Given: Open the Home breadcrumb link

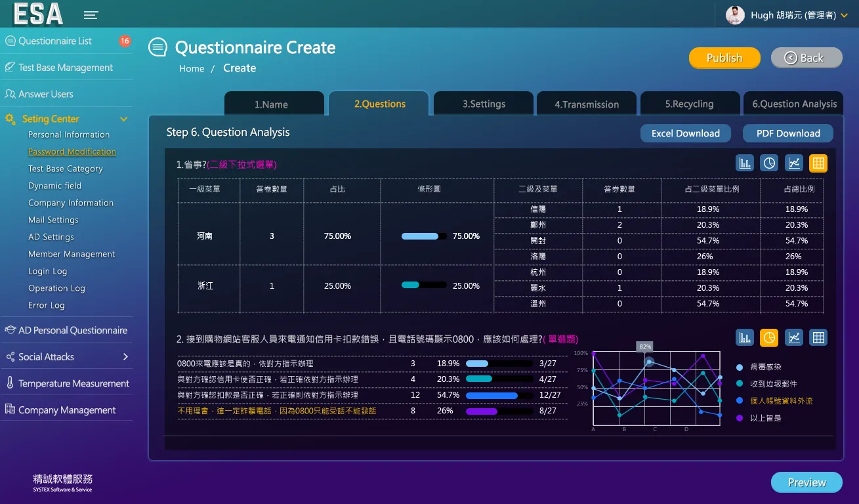Looking at the screenshot, I should [x=192, y=68].
